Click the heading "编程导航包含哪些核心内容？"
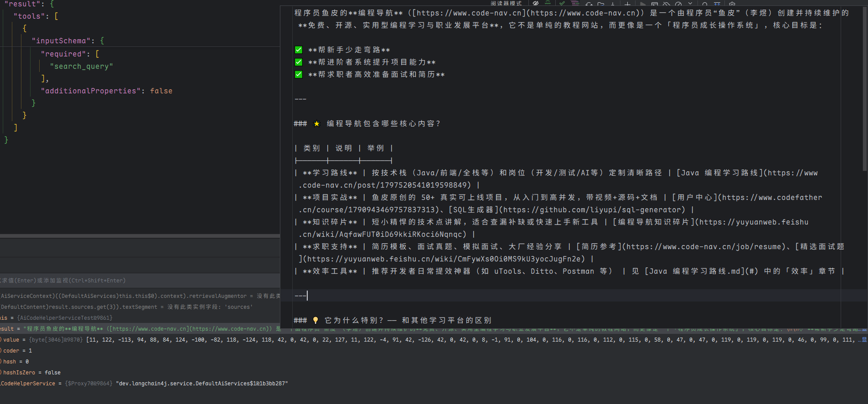The height and width of the screenshot is (404, 868). [384, 123]
